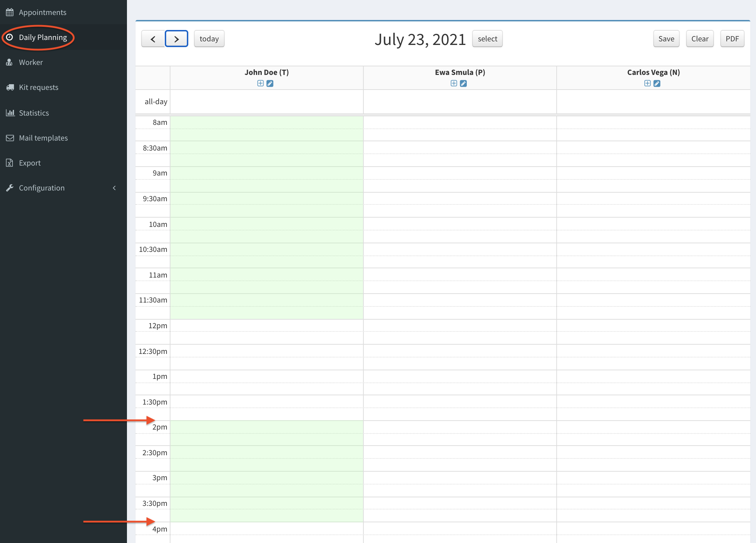Click the plus icon under Ewa Smula
Screen dimensions: 756x543
454,83
